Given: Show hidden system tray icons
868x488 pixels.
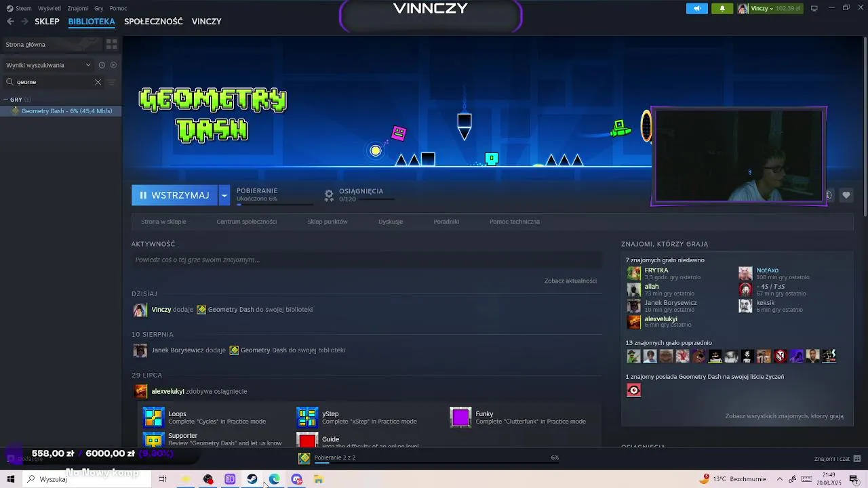Looking at the screenshot, I should coord(778,479).
